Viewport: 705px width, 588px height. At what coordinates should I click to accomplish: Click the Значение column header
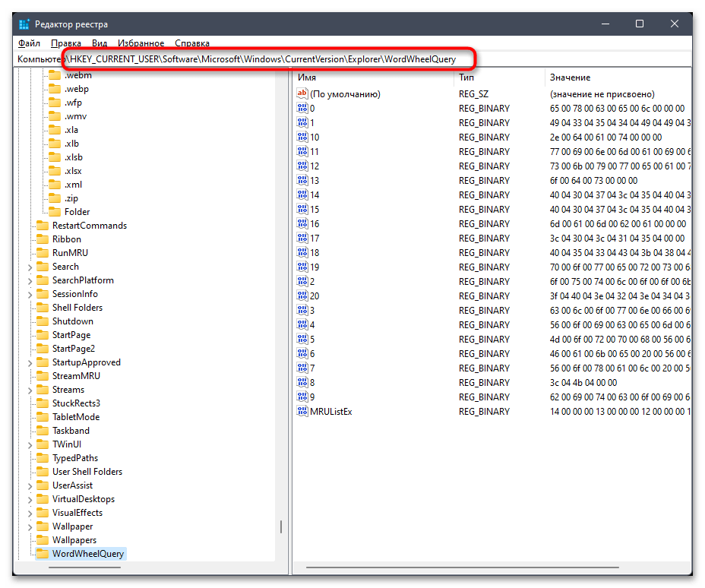(x=618, y=77)
